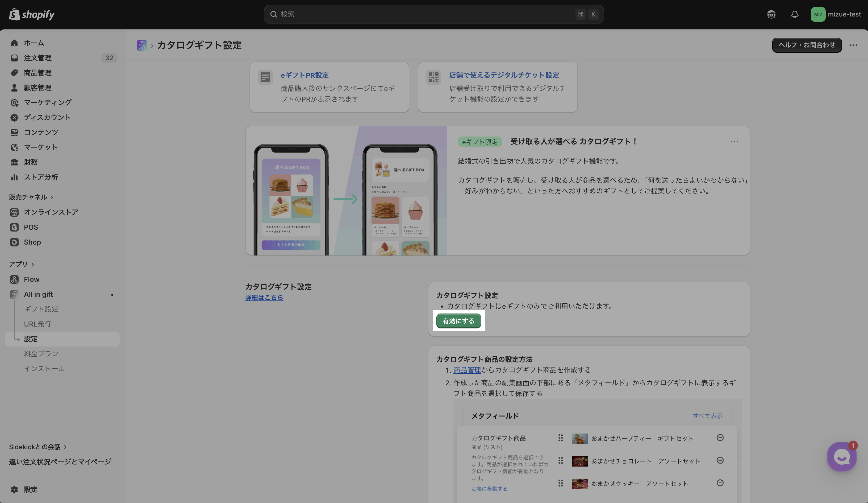Open the chat support bubble
The image size is (868, 503).
[841, 456]
